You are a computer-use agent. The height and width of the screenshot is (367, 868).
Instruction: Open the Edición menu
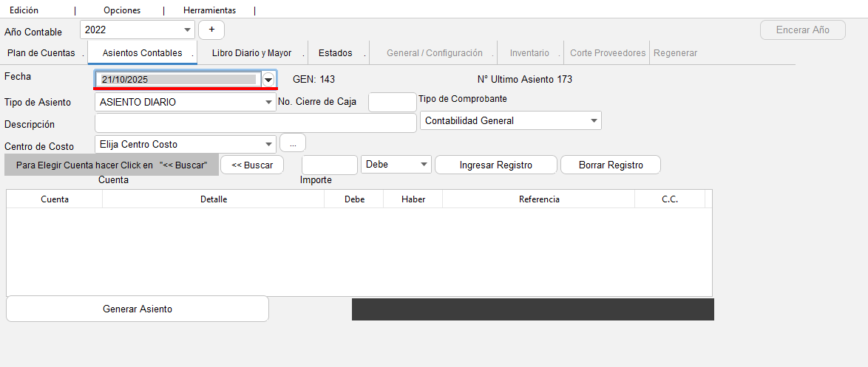tap(24, 10)
